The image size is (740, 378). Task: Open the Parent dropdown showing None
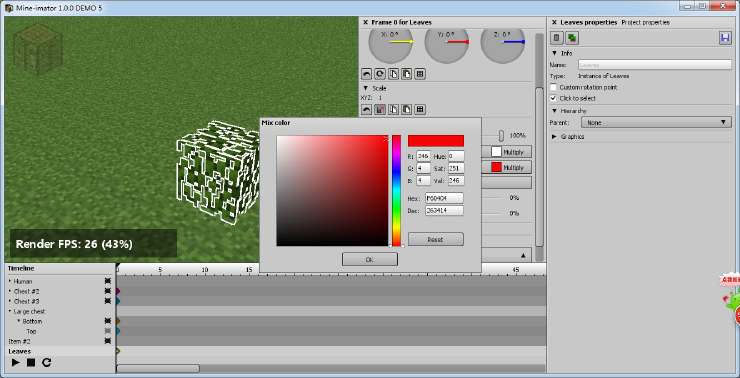tap(656, 122)
